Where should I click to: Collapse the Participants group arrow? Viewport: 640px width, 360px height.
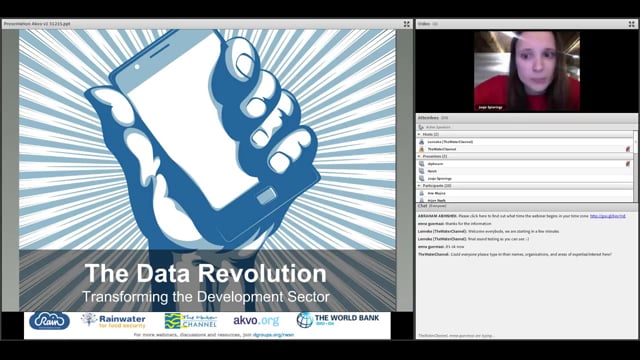(419, 186)
